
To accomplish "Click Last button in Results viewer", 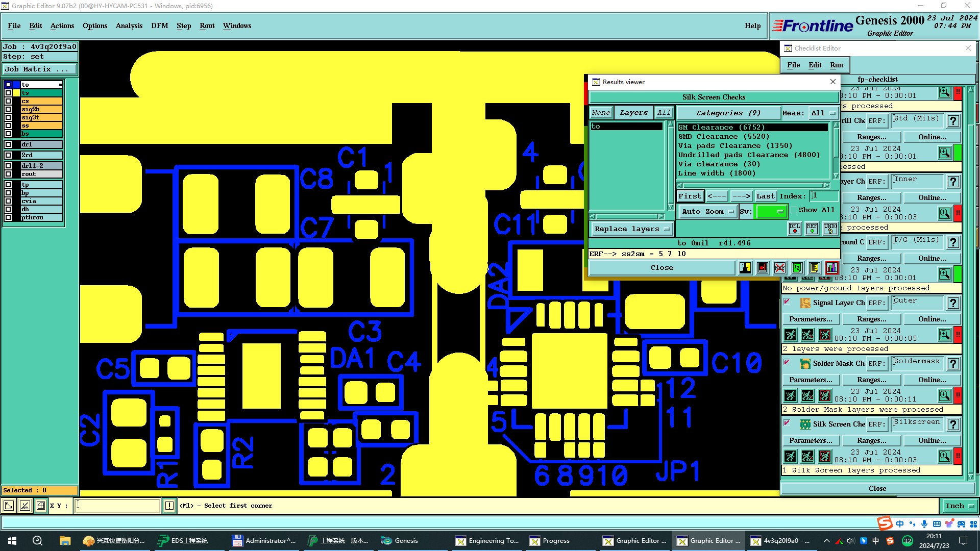I will point(765,196).
